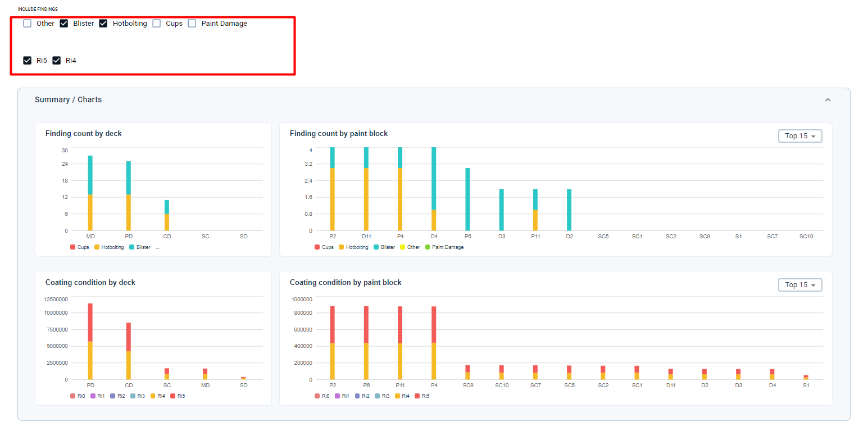Select the P6 bar in Finding count by paint block
868x426 pixels.
(467, 200)
